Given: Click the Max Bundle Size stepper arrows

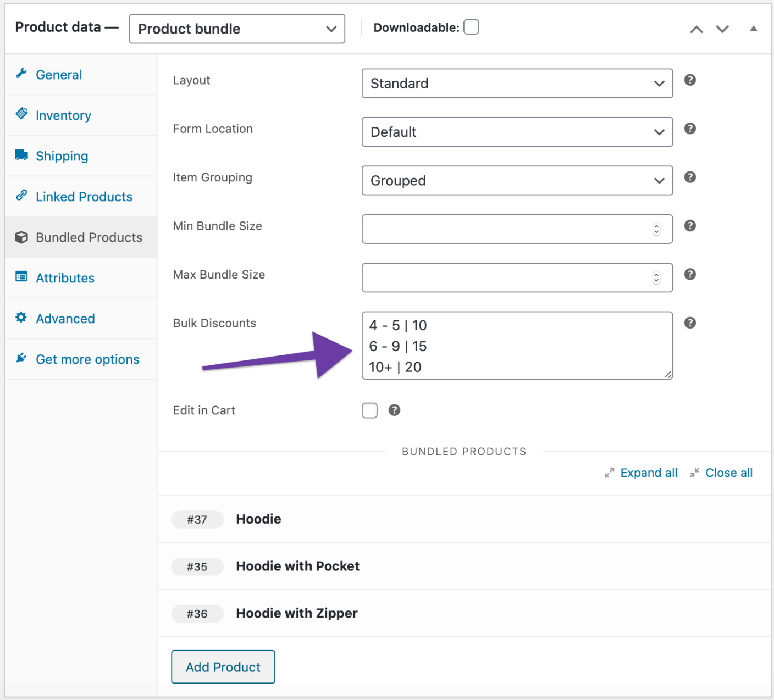Looking at the screenshot, I should [656, 277].
